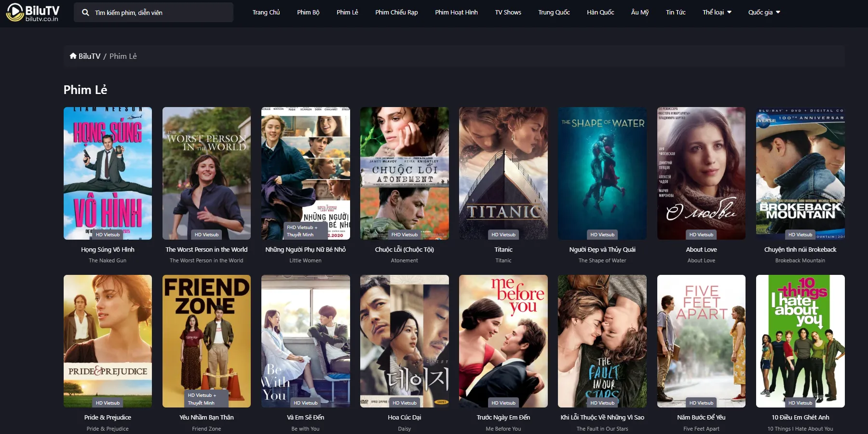This screenshot has height=434, width=868.
Task: Click the Trước Ngày Em Đến title link
Action: (503, 417)
